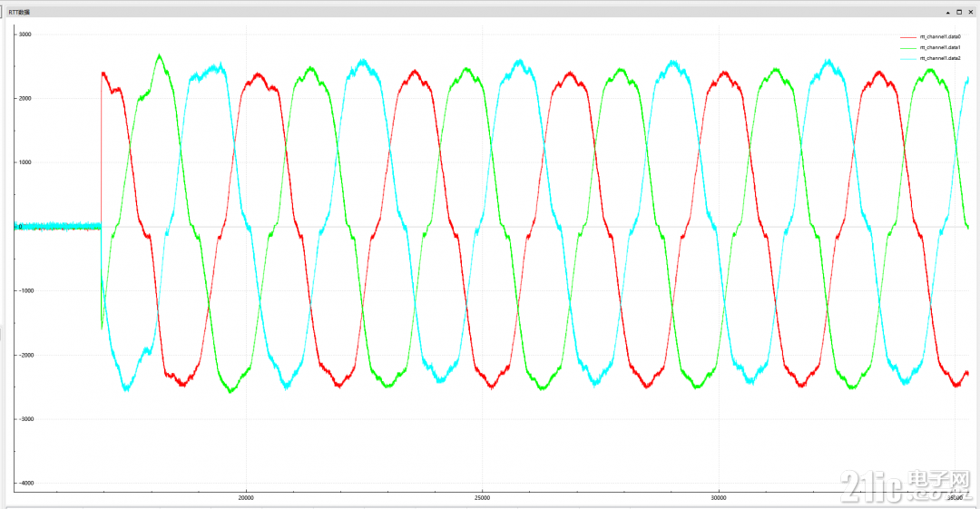Screen dimensions: 980x509
Task: Maximize the RTT数据 plot panel
Action: pos(959,12)
